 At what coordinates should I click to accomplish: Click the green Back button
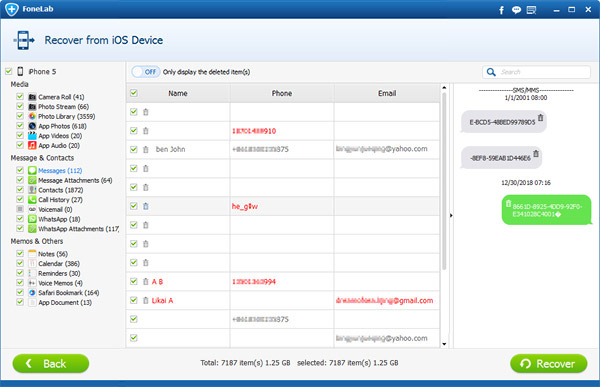(x=51, y=363)
